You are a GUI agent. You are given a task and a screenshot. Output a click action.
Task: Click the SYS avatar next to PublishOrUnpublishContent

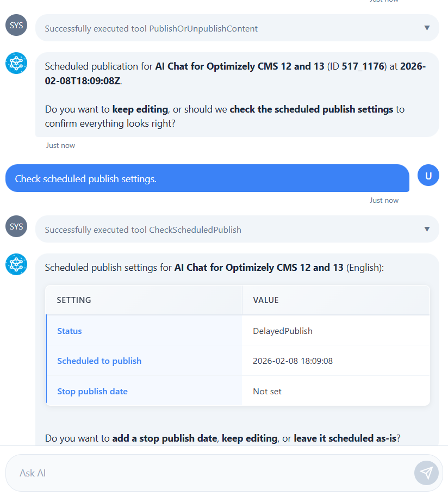tap(16, 25)
